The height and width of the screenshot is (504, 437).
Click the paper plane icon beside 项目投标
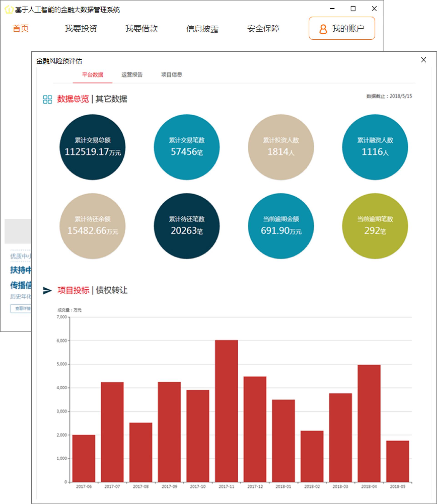coord(47,290)
